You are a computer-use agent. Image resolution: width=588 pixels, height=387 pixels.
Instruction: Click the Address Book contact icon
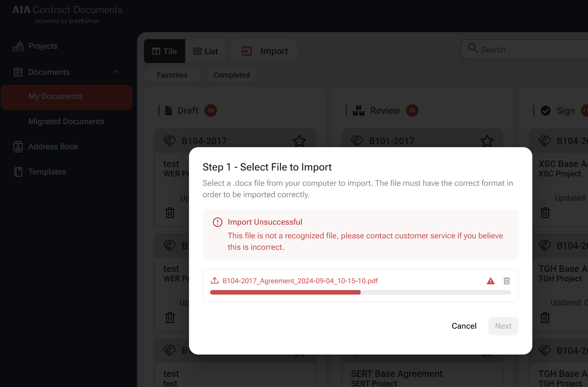coord(18,147)
